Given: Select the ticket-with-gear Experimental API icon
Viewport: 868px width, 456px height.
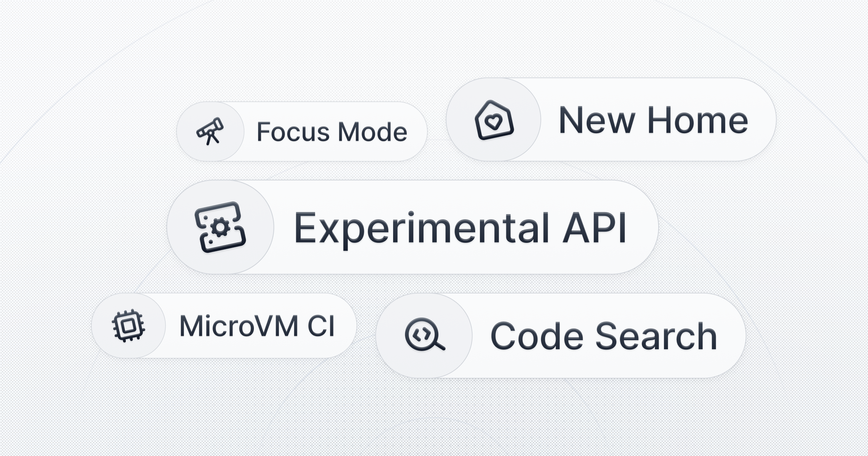Looking at the screenshot, I should click(220, 227).
